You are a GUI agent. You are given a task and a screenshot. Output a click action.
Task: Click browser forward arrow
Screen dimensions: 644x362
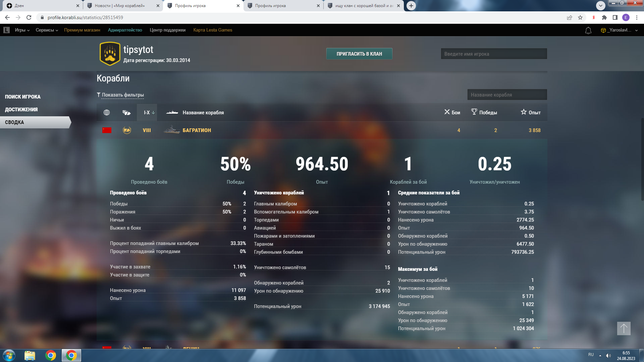[x=18, y=17]
